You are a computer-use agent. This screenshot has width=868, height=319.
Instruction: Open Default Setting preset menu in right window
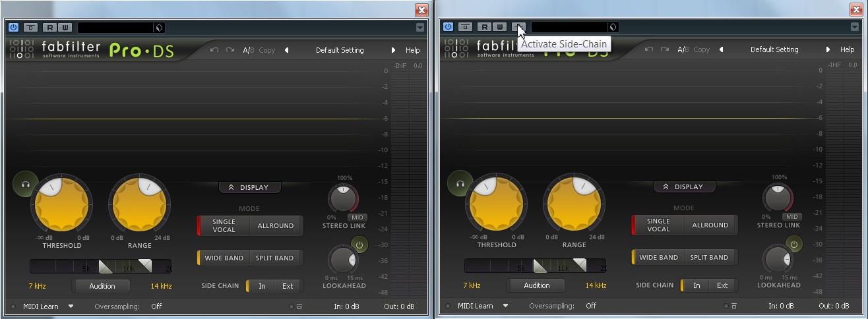[x=774, y=49]
